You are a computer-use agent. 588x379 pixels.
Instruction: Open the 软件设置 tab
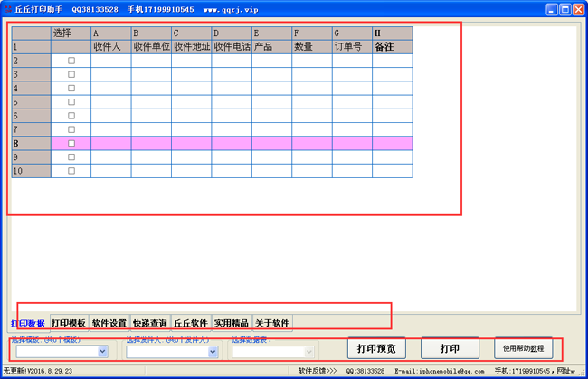tap(109, 323)
